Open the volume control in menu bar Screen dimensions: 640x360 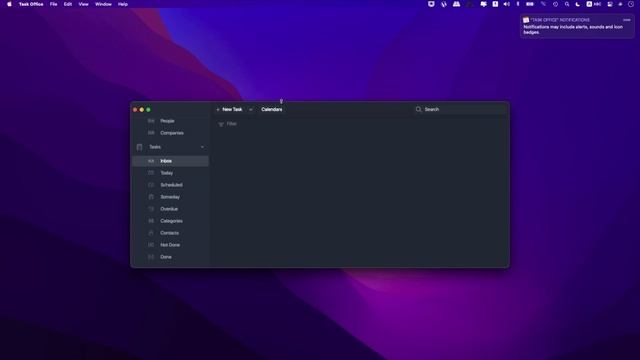[507, 4]
